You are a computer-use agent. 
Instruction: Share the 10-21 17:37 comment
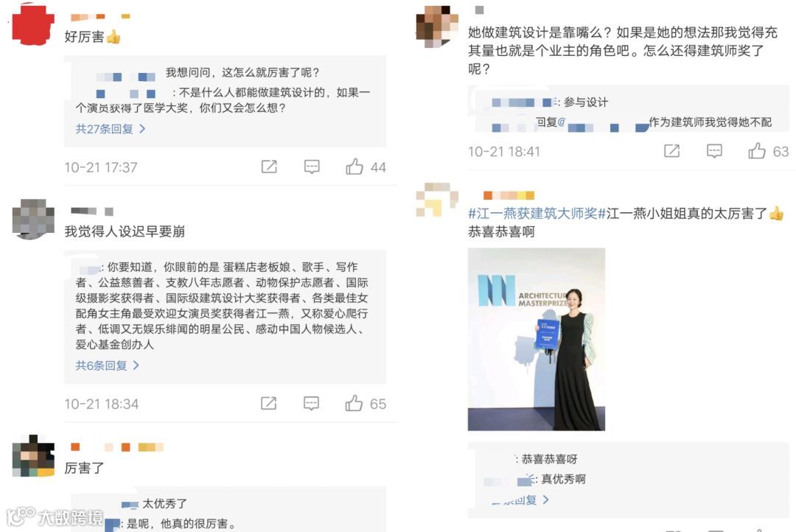[269, 167]
